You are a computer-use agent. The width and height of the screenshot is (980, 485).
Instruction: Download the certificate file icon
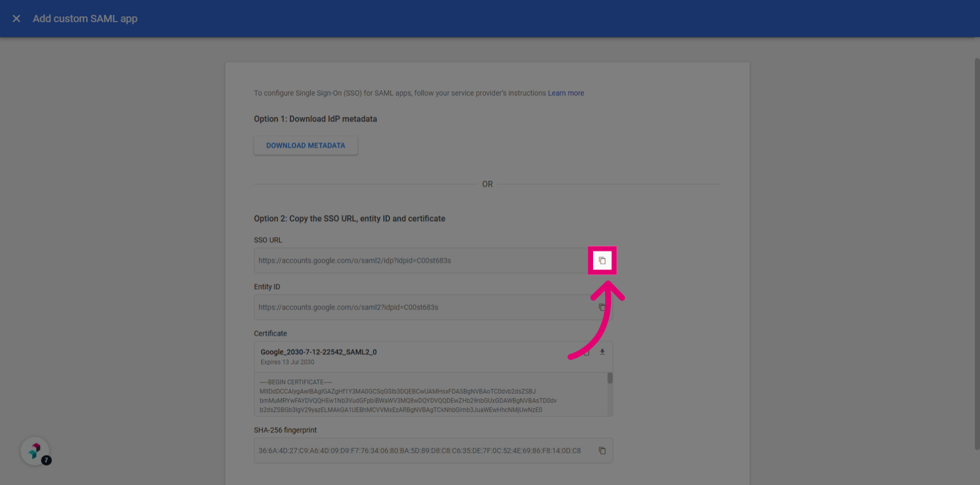[x=602, y=352]
